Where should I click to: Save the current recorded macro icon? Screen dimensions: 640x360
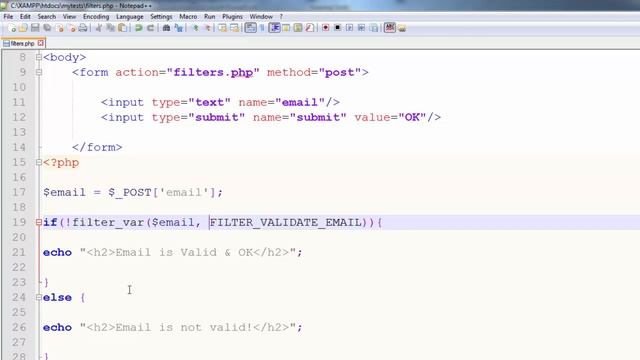[374, 28]
